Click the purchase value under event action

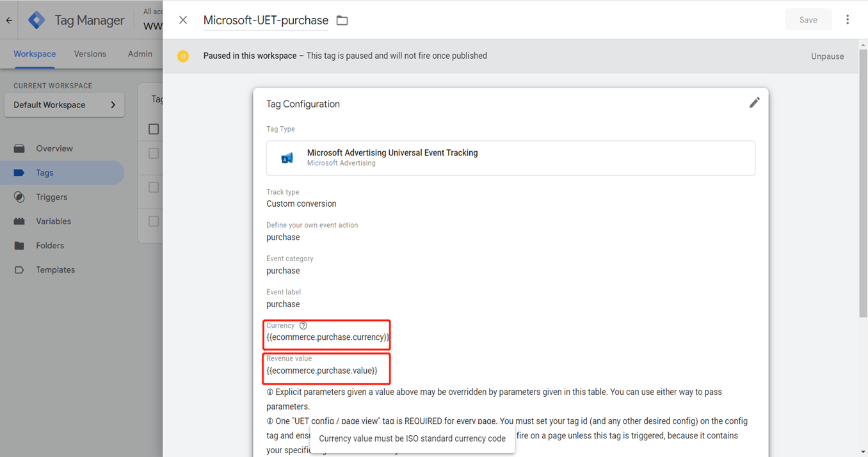pyautogui.click(x=283, y=237)
